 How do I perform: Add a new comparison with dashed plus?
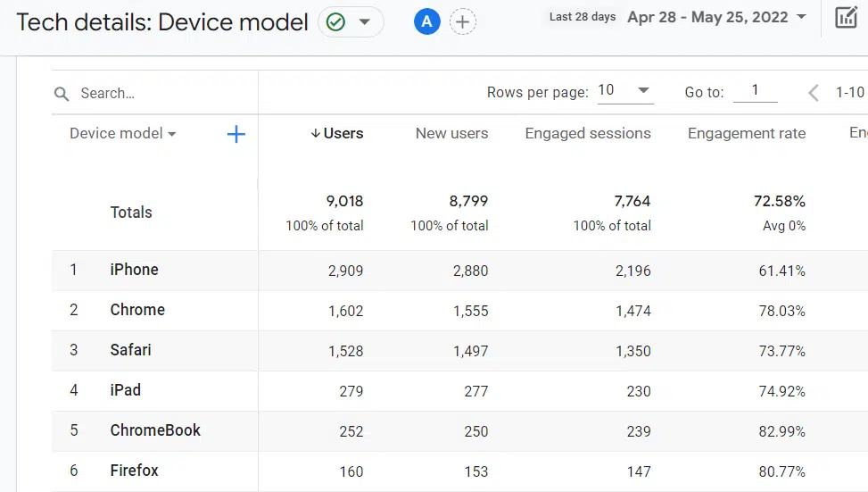point(462,22)
